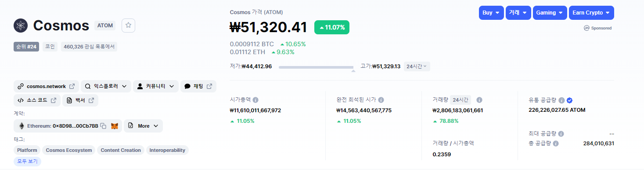Open the Buy dropdown
Viewport: 644px width, 173px height.
point(491,13)
